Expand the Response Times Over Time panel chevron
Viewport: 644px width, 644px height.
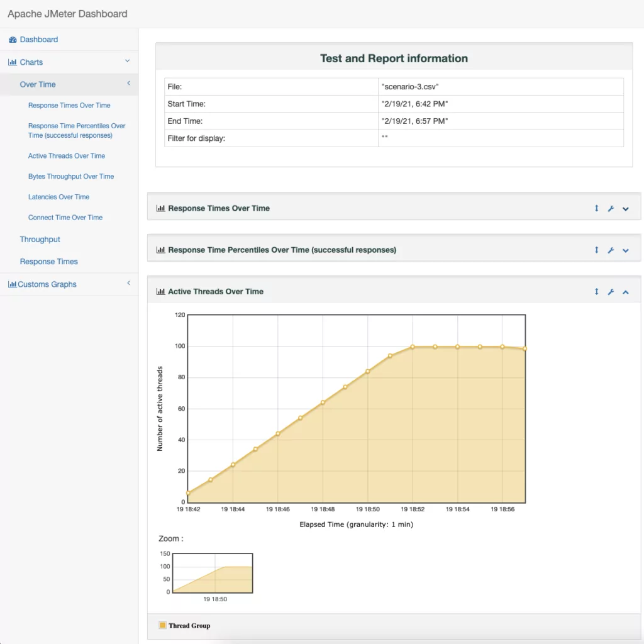(626, 209)
